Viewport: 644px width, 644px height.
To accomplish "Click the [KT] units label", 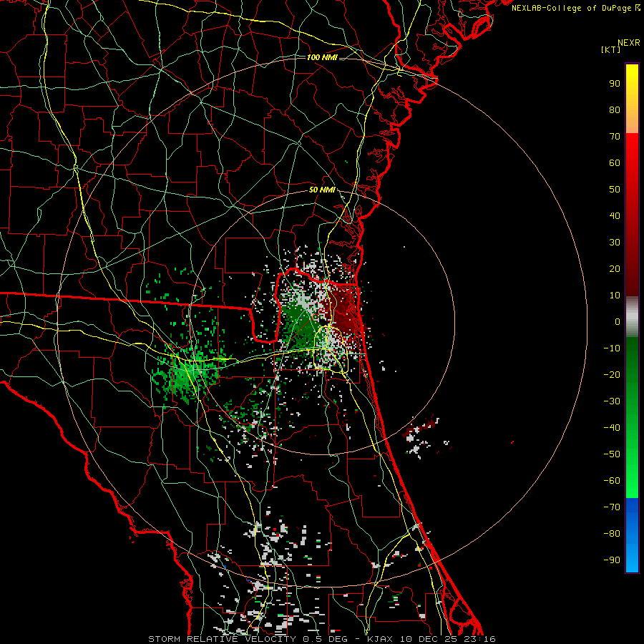I will 611,49.
